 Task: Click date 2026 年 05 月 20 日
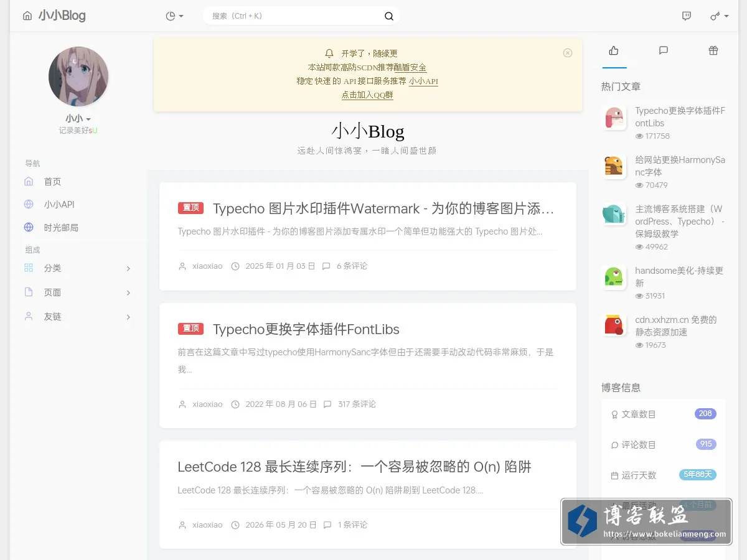click(x=281, y=525)
